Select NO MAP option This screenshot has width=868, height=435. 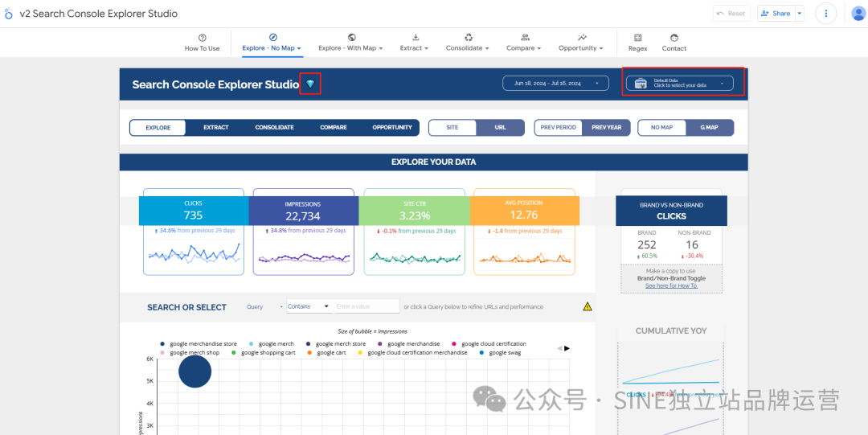point(661,128)
